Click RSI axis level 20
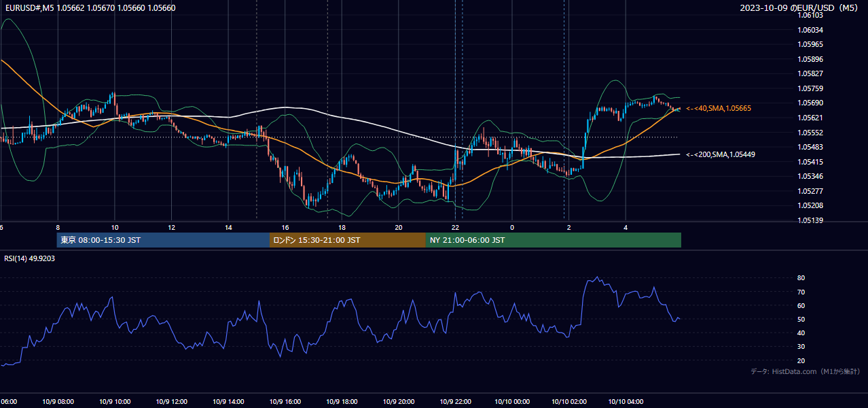Image resolution: width=868 pixels, height=408 pixels. [801, 360]
